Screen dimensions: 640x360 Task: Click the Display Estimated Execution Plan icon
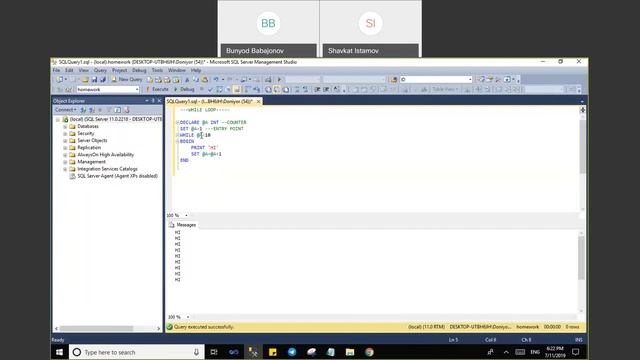pos(220,89)
